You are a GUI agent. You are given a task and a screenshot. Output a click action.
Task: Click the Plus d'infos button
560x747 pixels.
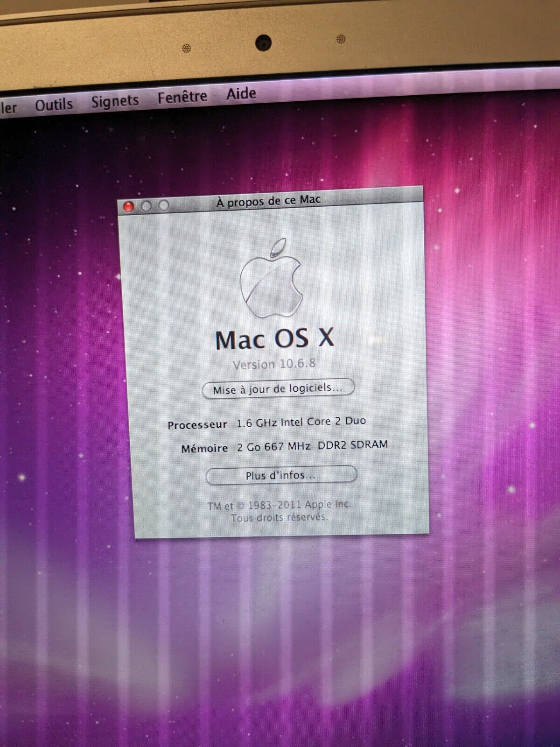(x=281, y=475)
